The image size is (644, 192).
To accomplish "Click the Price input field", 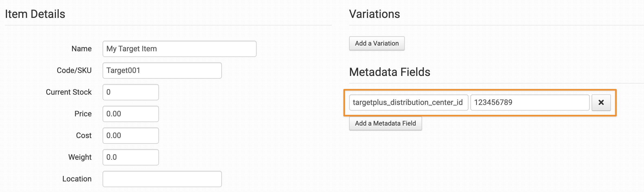I will [x=130, y=114].
